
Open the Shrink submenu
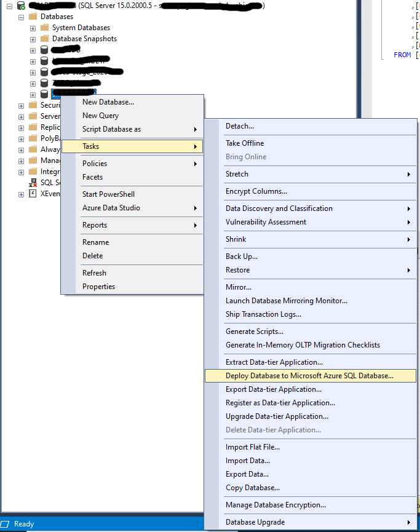click(311, 239)
